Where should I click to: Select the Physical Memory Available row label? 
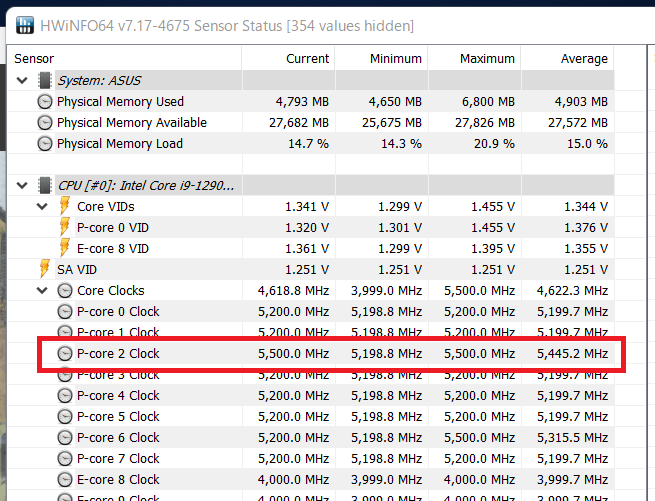pos(132,122)
